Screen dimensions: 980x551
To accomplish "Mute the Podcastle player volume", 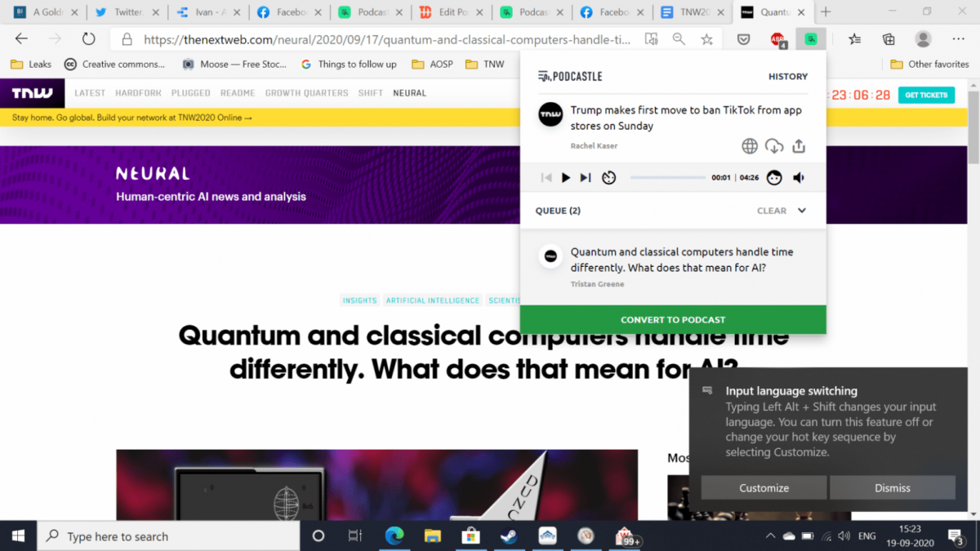I will tap(799, 177).
